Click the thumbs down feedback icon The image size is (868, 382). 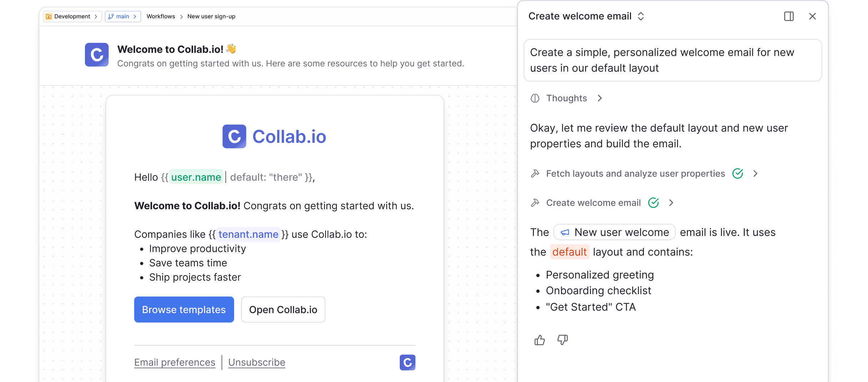[x=562, y=340]
